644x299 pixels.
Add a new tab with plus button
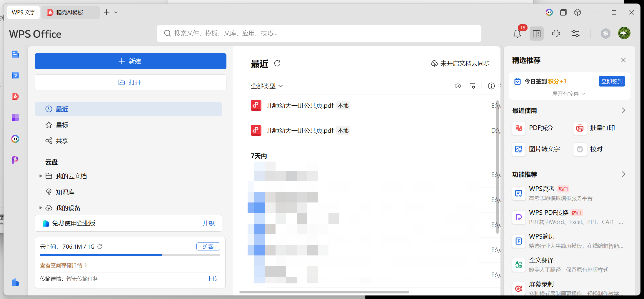106,12
